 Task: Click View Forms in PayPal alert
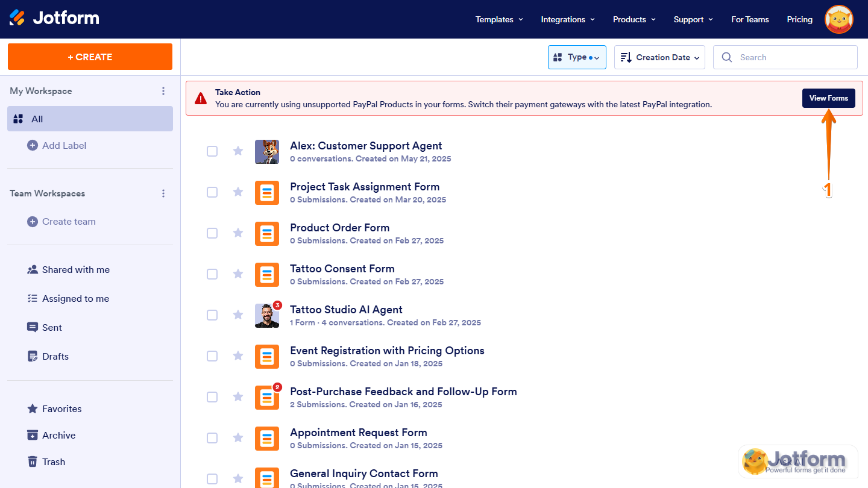click(x=828, y=98)
